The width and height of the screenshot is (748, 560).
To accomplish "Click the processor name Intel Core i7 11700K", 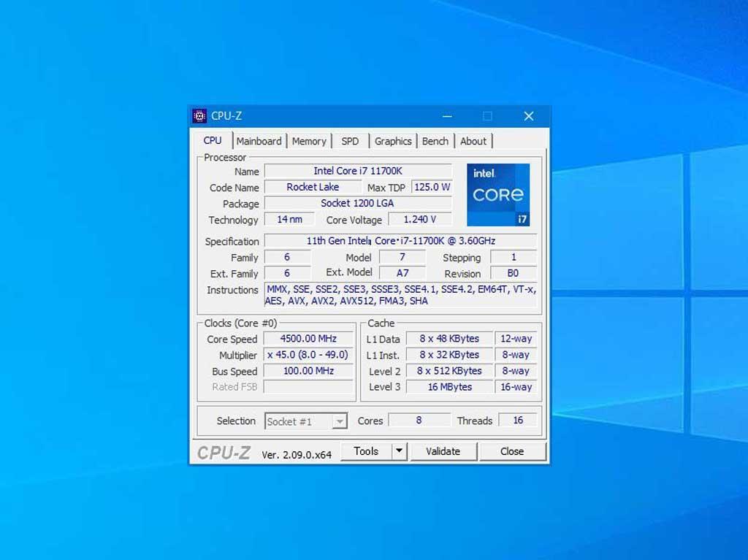I will (358, 171).
